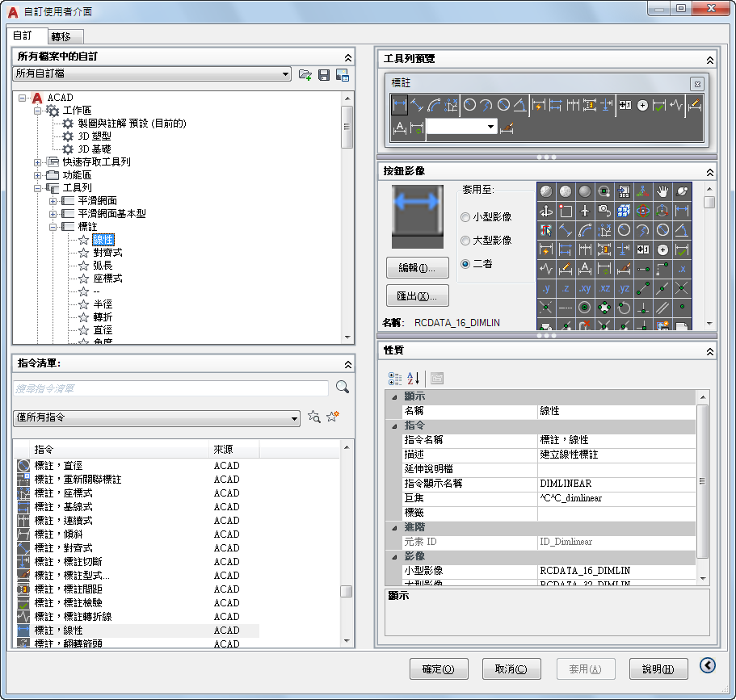Expand the 功能區 tree node
Screen dimensions: 736x700
coord(37,175)
